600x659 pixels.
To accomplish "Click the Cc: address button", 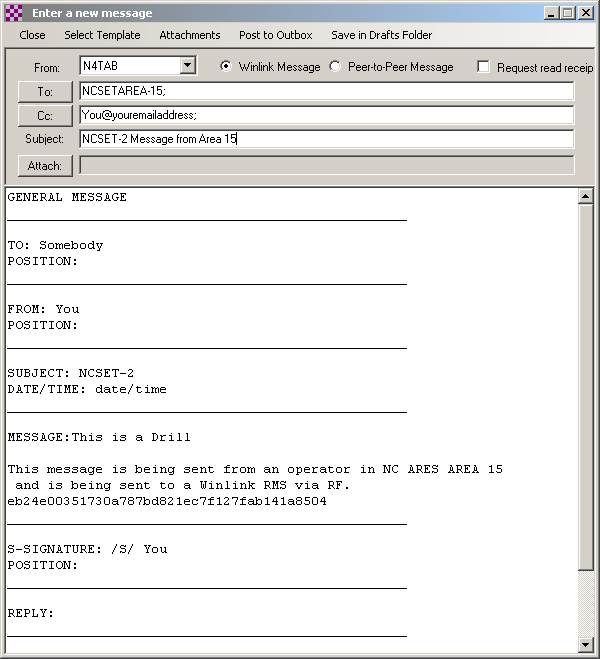I will [x=45, y=116].
